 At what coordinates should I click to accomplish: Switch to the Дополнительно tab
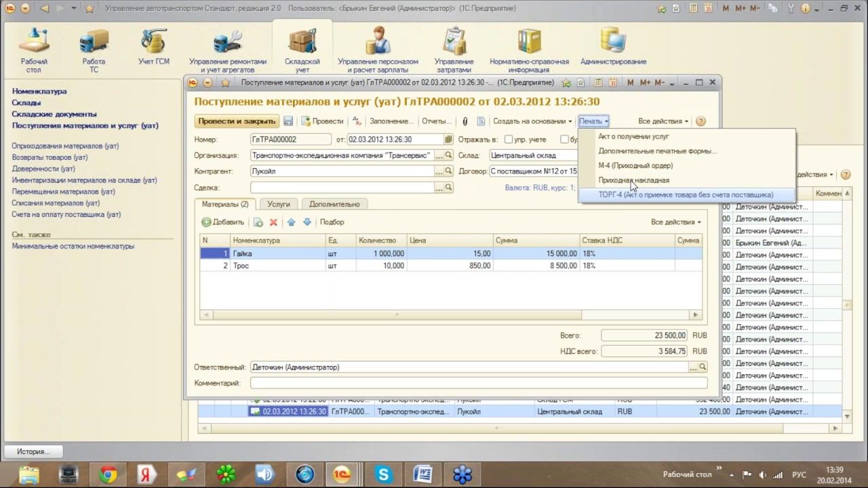click(x=334, y=204)
